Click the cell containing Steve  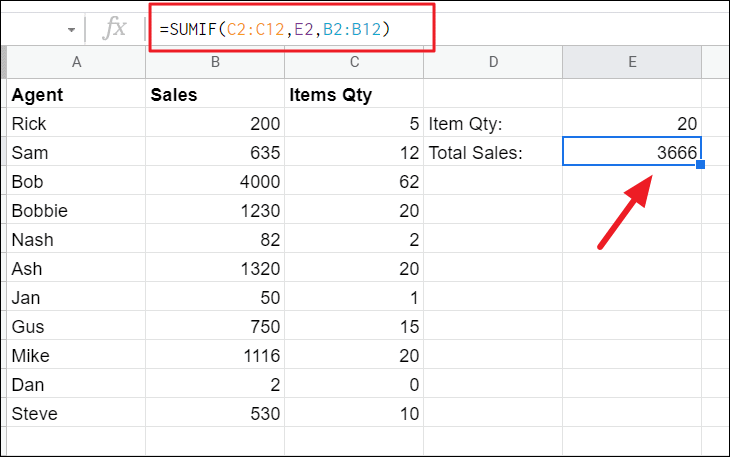[x=76, y=413]
